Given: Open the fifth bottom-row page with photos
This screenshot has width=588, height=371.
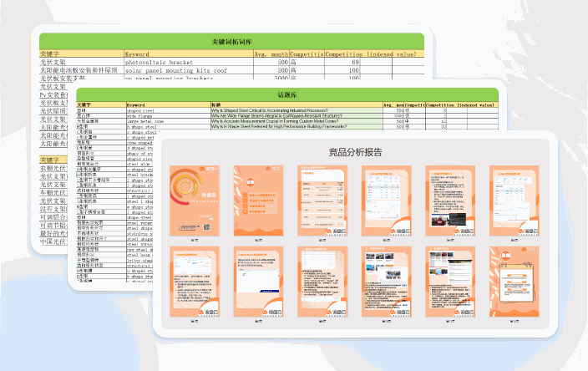Looking at the screenshot, I should pos(450,282).
